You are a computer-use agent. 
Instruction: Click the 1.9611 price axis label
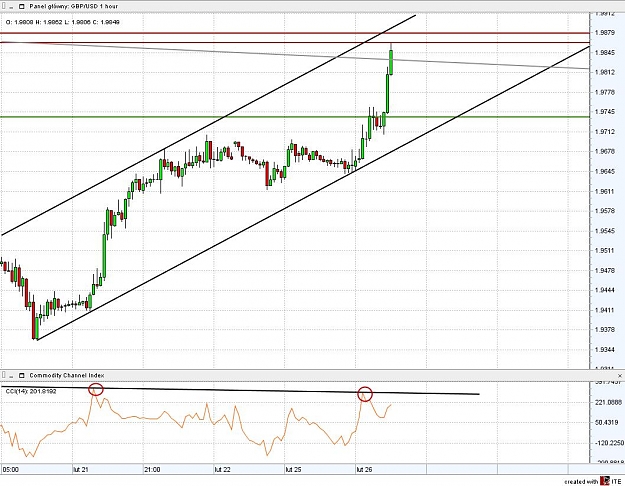point(604,191)
